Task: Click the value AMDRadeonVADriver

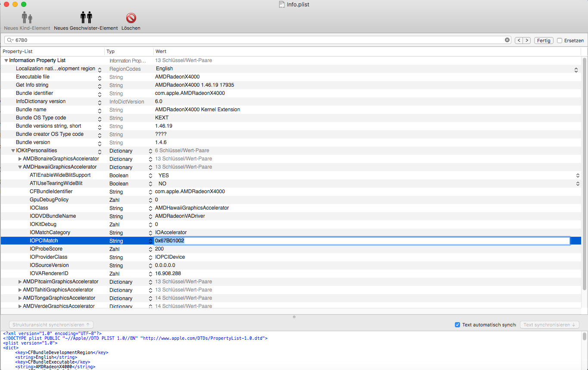Action: 180,216
